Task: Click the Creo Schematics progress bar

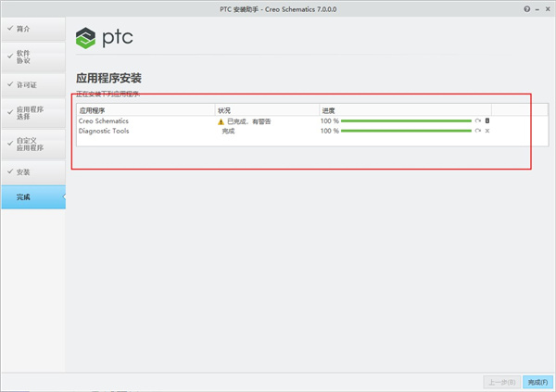Action: coord(407,121)
